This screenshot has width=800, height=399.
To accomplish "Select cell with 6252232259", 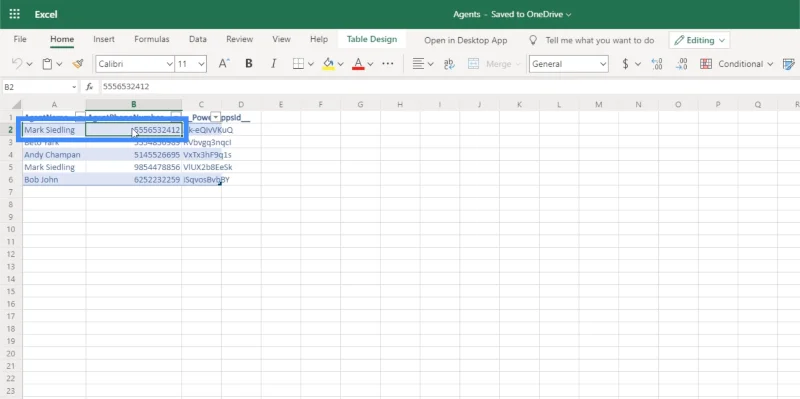I will click(134, 180).
